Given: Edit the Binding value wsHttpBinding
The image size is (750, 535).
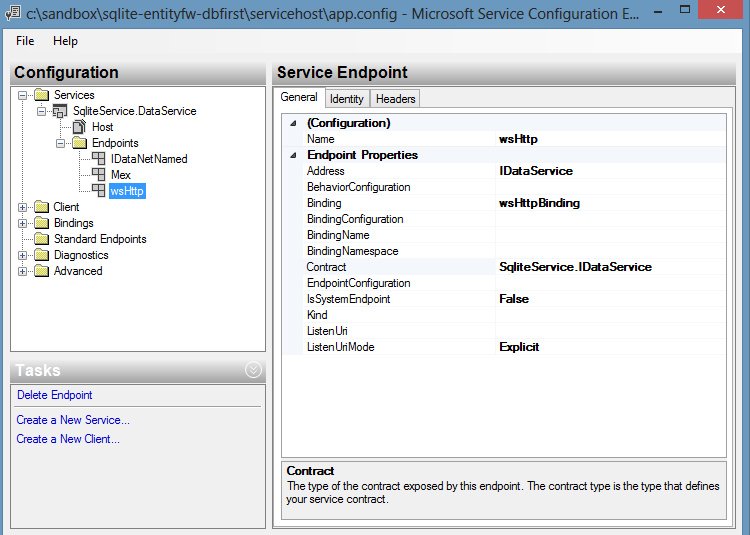Looking at the screenshot, I should tap(611, 203).
